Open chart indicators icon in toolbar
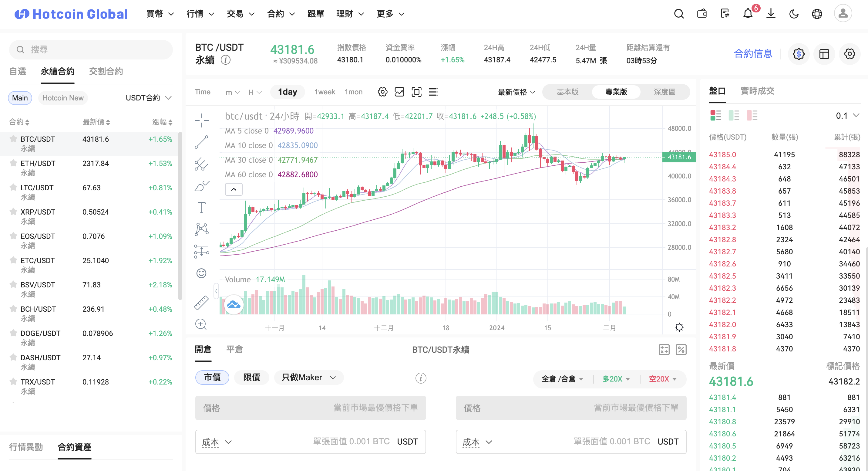This screenshot has width=868, height=471. (399, 92)
